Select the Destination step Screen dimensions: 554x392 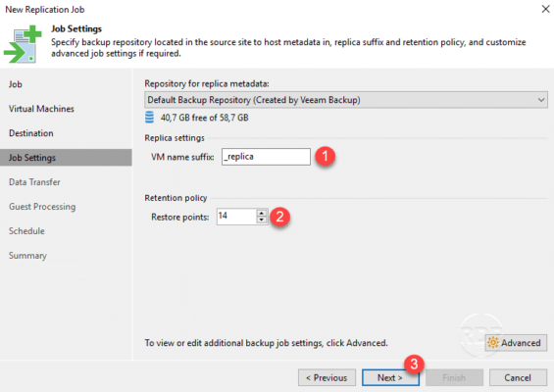[31, 133]
